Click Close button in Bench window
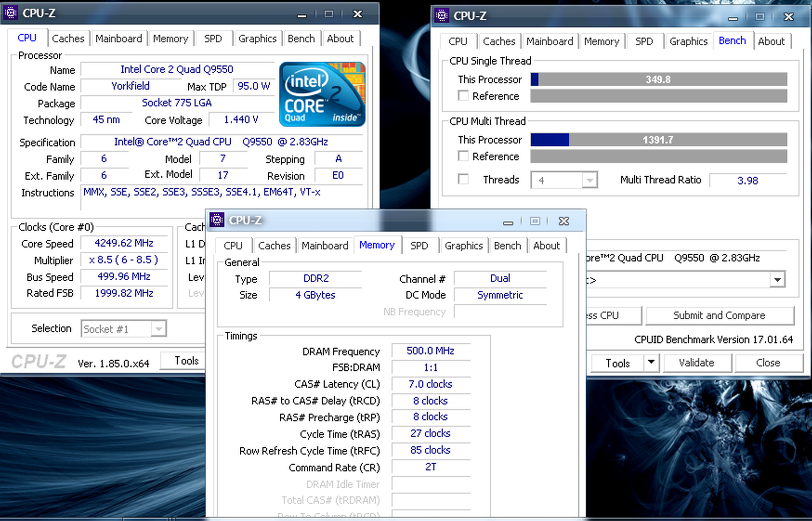The height and width of the screenshot is (521, 812). click(x=768, y=363)
